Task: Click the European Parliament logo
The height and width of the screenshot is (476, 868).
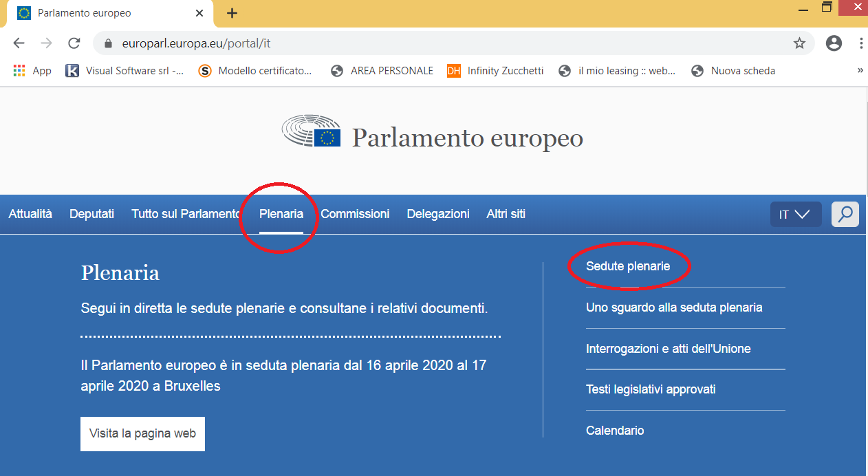Action: (311, 131)
